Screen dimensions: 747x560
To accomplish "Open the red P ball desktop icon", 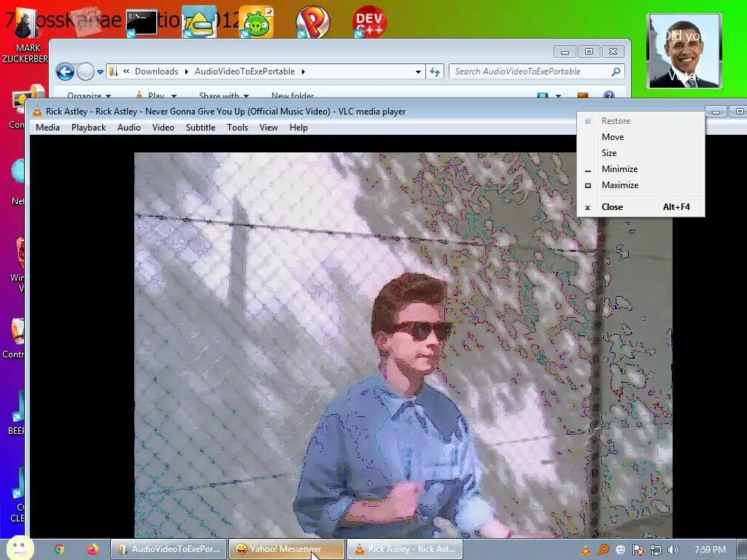I will pyautogui.click(x=312, y=21).
